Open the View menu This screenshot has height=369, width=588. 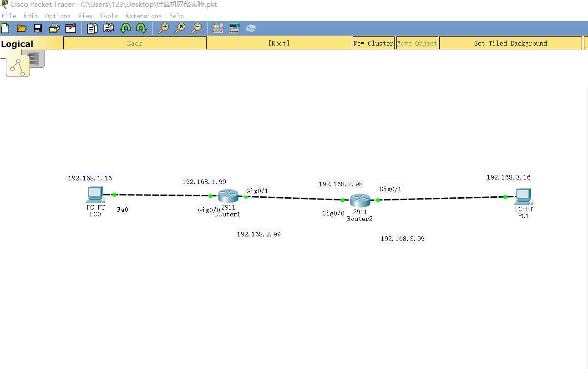point(85,16)
